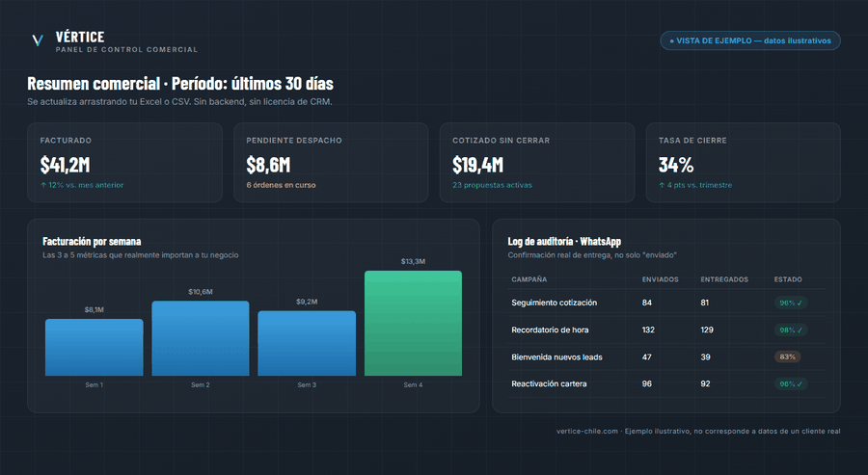The image size is (868, 475).
Task: Click the Reactivación cartera status badge
Action: 791,383
